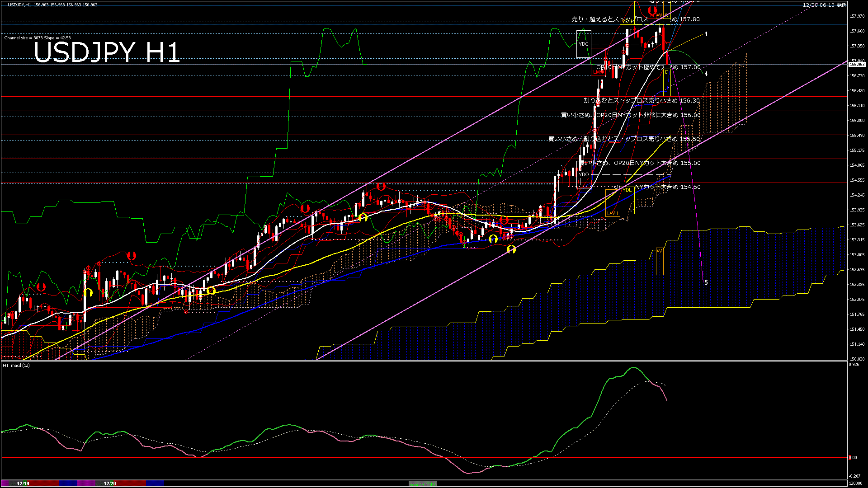Click the 12/20 06:10 更新 timestamp
The width and height of the screenshot is (868, 488).
click(824, 5)
